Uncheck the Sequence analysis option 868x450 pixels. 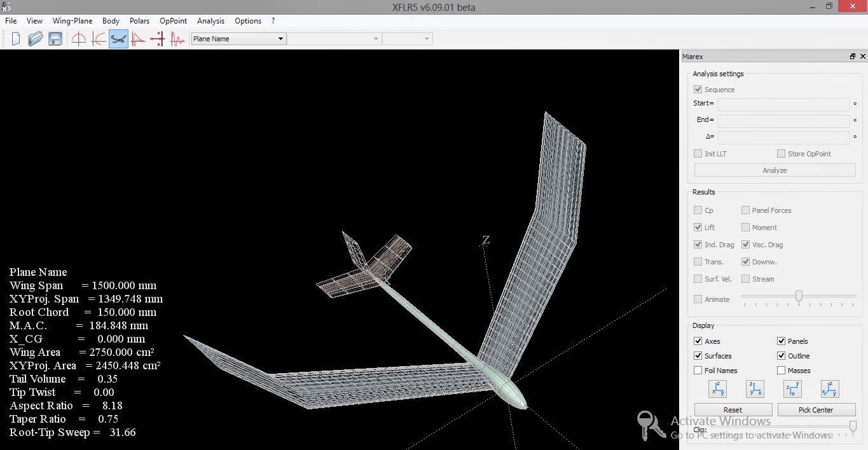(x=697, y=89)
